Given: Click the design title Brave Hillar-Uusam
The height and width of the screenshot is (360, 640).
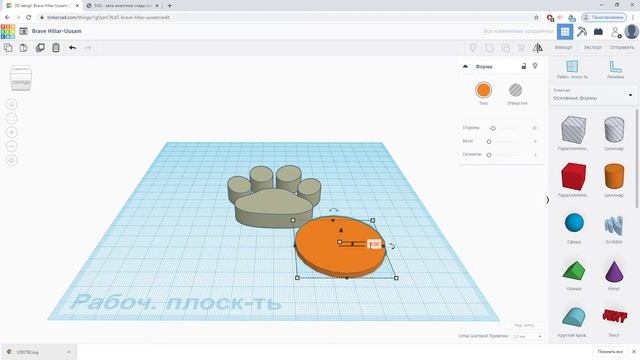Looking at the screenshot, I should (x=57, y=31).
